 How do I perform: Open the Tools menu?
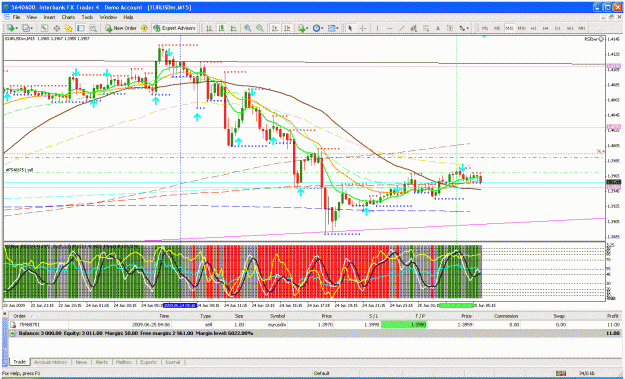pos(87,18)
